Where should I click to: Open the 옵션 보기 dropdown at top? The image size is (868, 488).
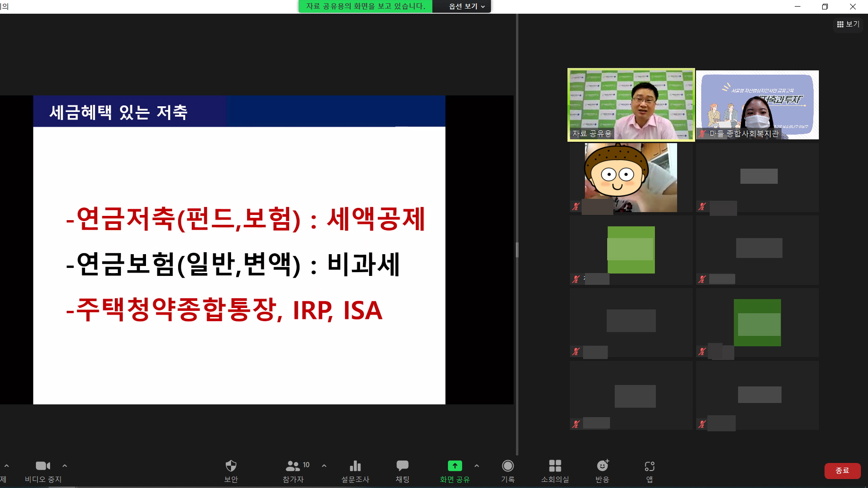[x=466, y=7]
